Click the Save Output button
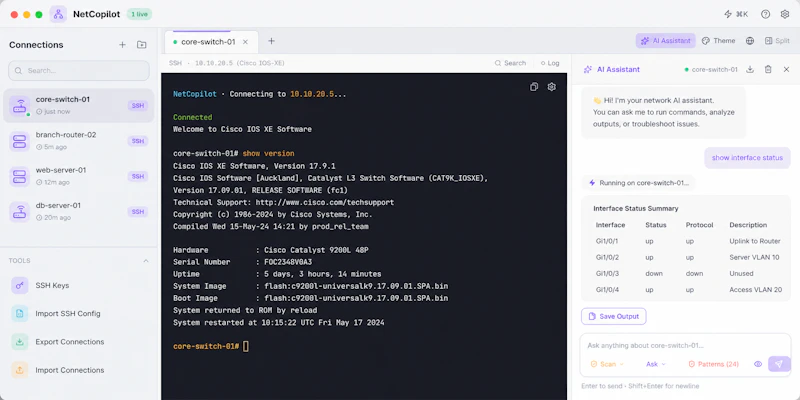The height and width of the screenshot is (400, 800). click(x=614, y=316)
